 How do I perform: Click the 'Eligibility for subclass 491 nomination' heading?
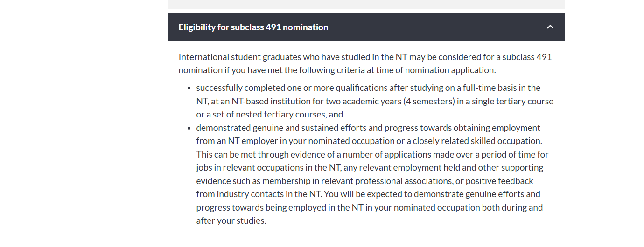click(x=253, y=27)
